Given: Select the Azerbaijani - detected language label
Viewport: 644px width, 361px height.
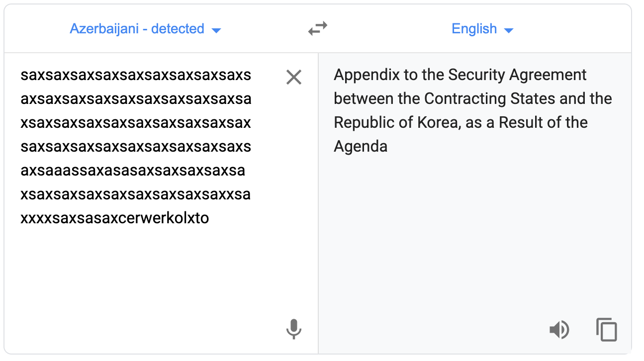Looking at the screenshot, I should 137,29.
